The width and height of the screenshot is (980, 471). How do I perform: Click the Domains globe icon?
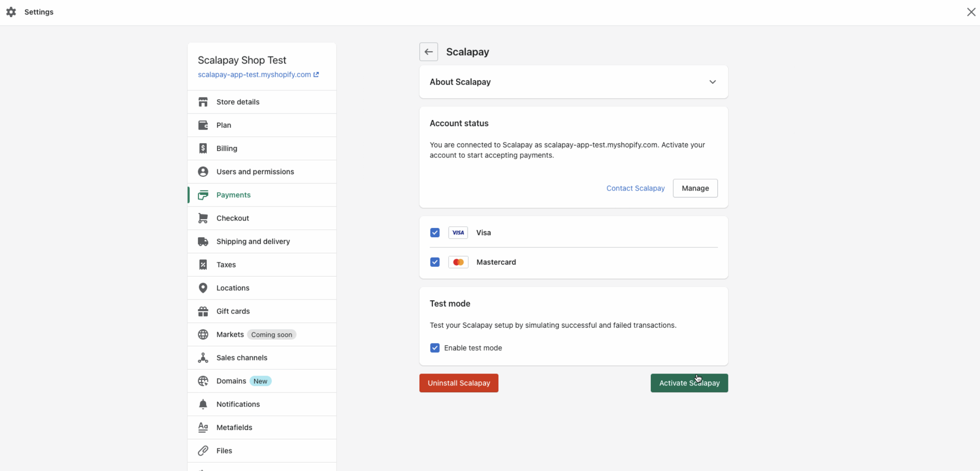[x=203, y=381]
